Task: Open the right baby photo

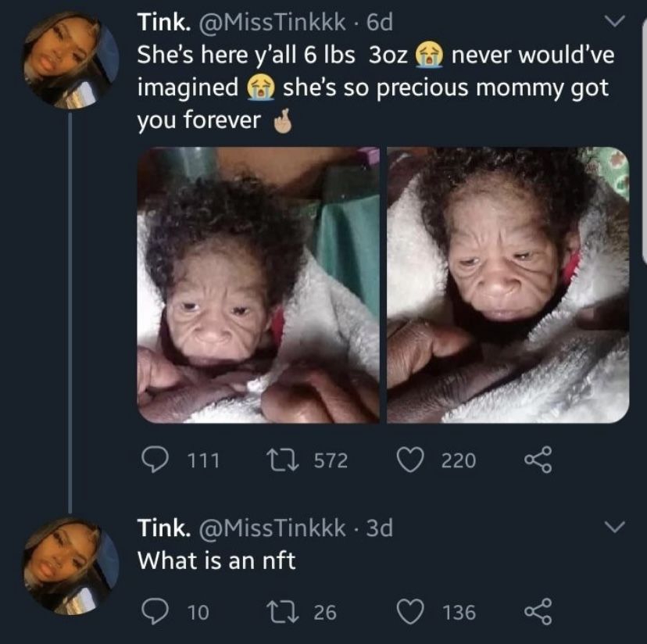Action: point(508,284)
